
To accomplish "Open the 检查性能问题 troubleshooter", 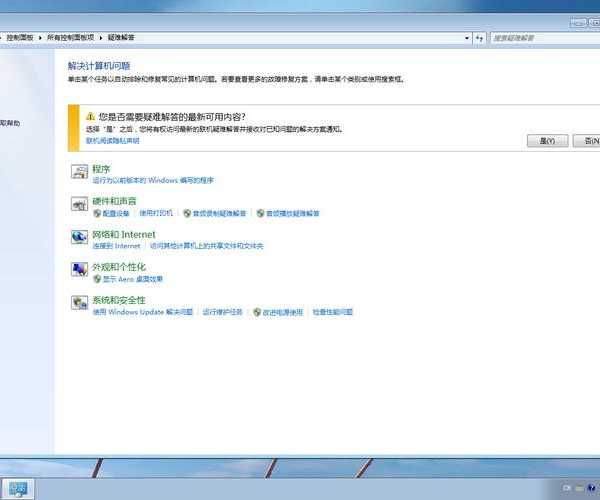I will point(333,312).
